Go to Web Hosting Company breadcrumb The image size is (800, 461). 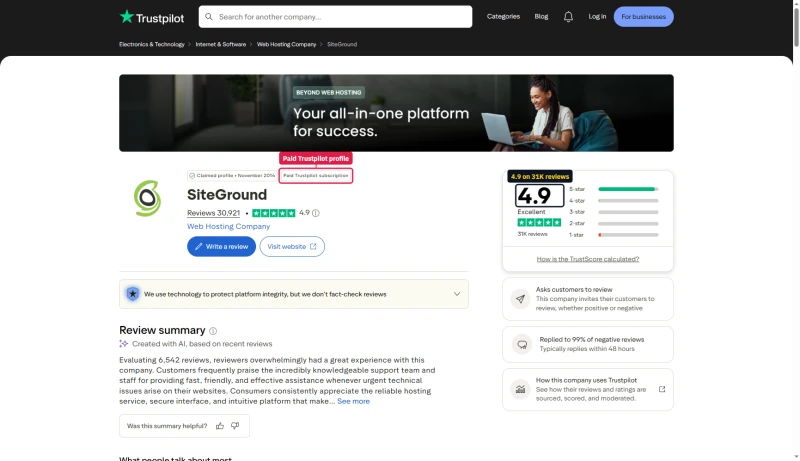pyautogui.click(x=286, y=44)
